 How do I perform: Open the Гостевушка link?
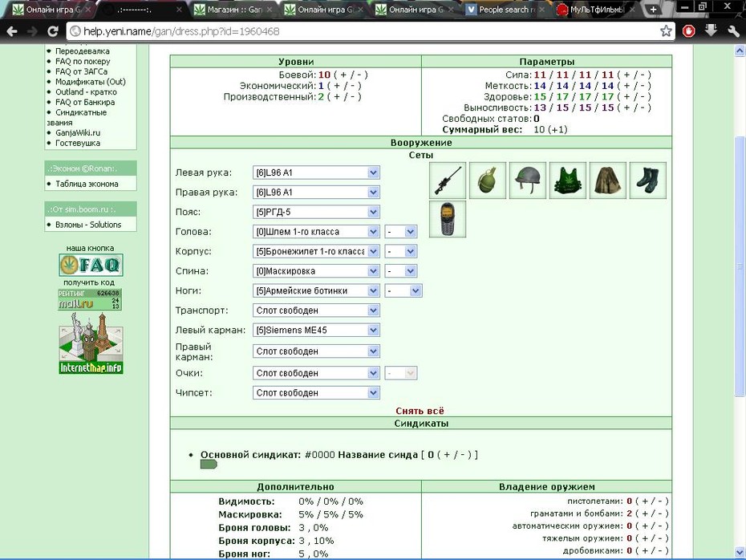pos(78,143)
